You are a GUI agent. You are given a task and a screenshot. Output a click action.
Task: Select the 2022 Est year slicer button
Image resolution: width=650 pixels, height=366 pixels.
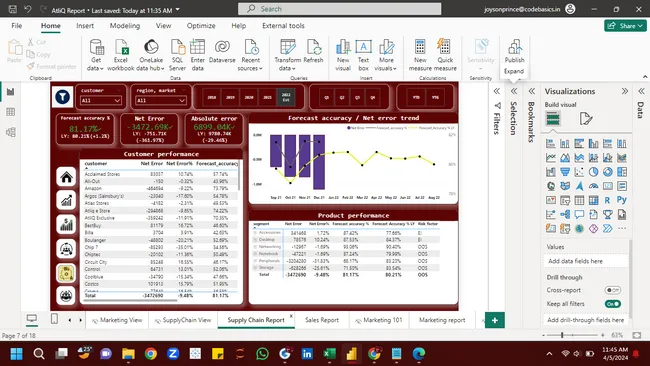286,97
